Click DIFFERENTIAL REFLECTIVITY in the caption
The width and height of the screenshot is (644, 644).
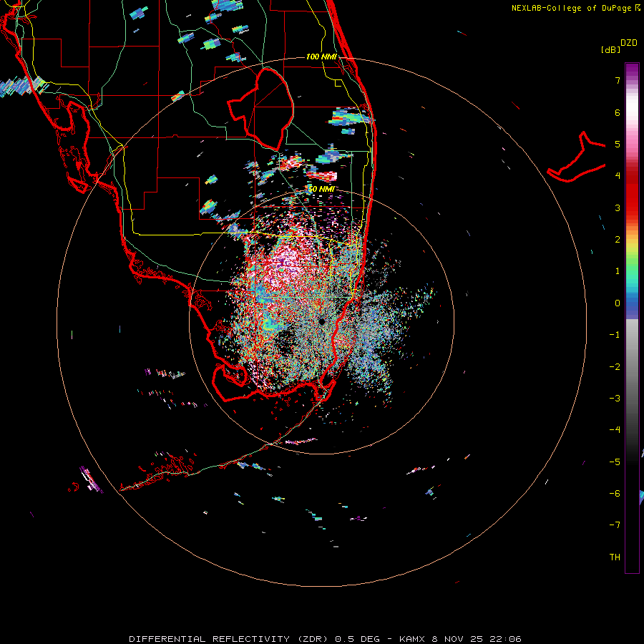(210, 639)
